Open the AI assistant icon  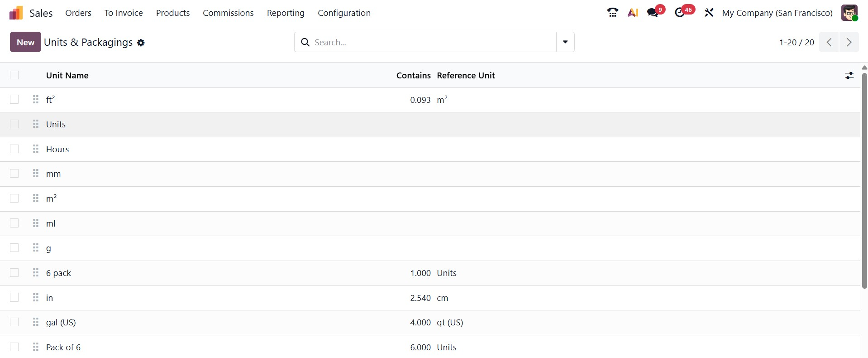(x=633, y=13)
